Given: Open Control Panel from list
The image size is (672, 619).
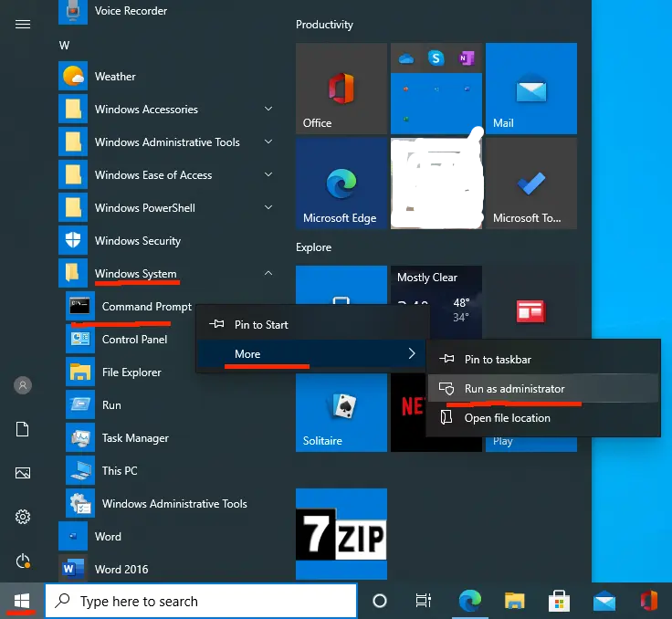Looking at the screenshot, I should [x=117, y=339].
